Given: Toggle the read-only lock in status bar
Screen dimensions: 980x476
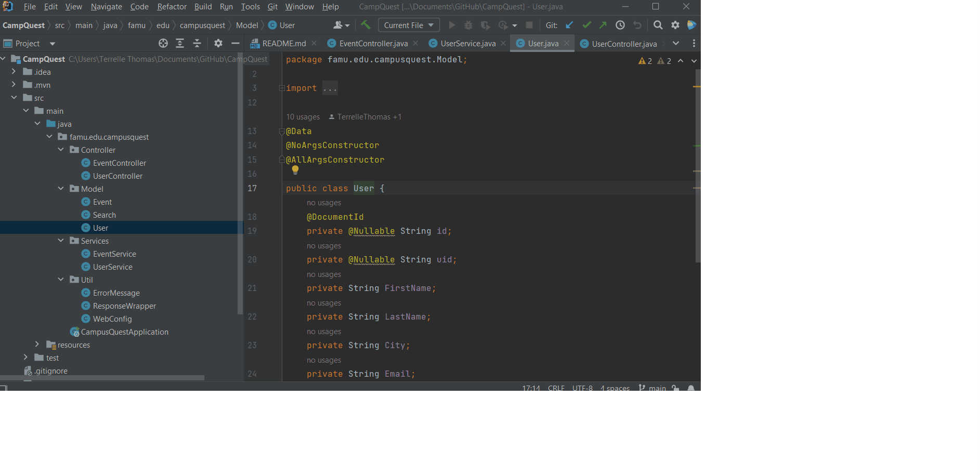Looking at the screenshot, I should point(675,388).
